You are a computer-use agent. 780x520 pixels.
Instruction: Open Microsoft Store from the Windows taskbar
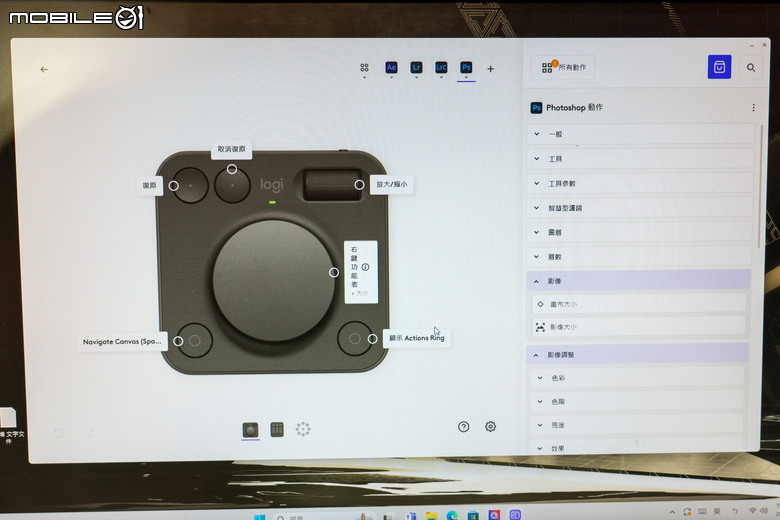coord(473,516)
